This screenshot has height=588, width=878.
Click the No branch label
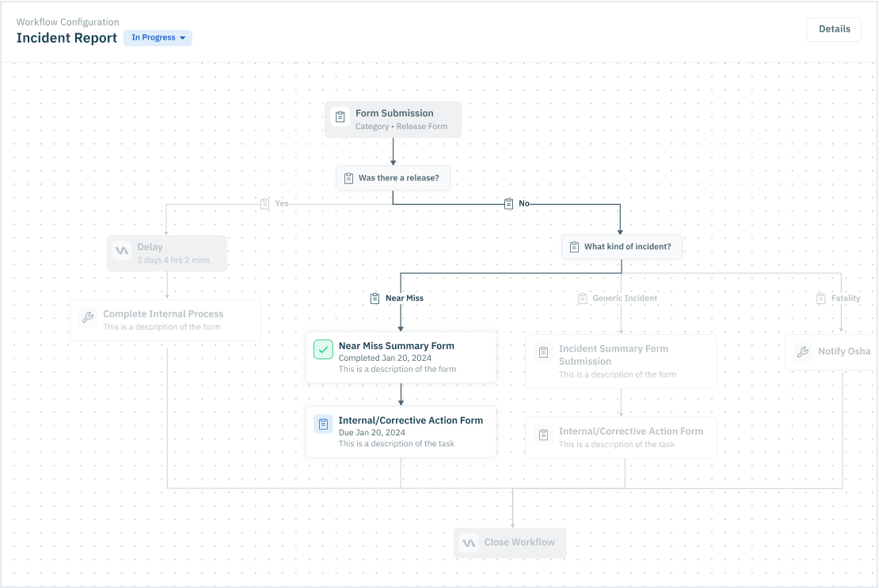(523, 203)
